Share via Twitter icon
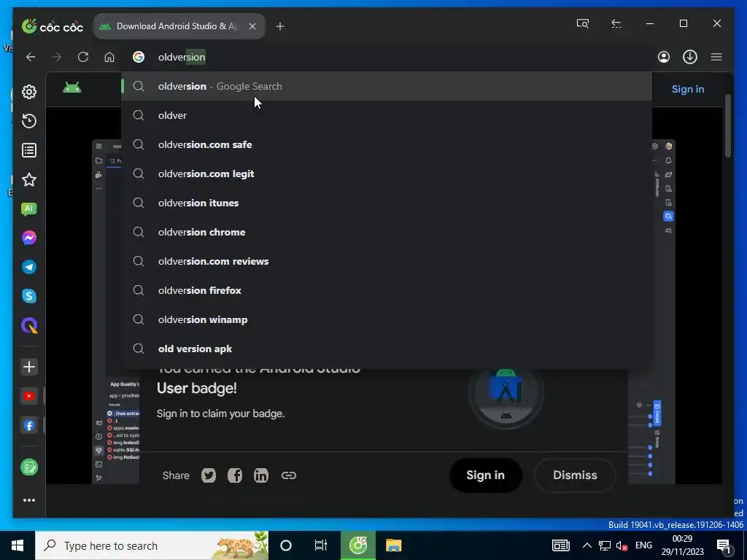Viewport: 747px width, 560px height. pyautogui.click(x=209, y=475)
